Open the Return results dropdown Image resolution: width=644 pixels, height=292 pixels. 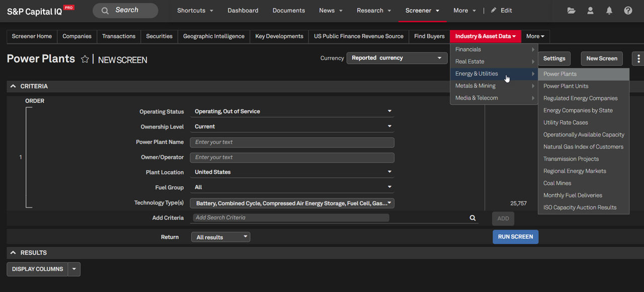pyautogui.click(x=220, y=237)
